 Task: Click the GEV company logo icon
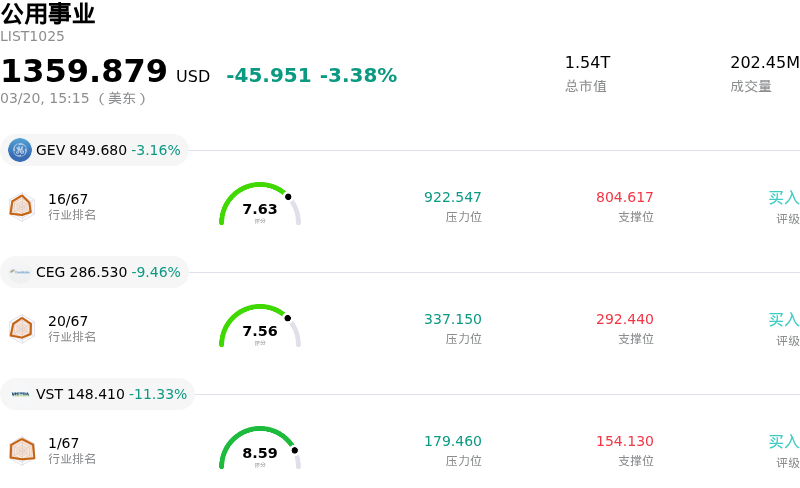(x=20, y=150)
